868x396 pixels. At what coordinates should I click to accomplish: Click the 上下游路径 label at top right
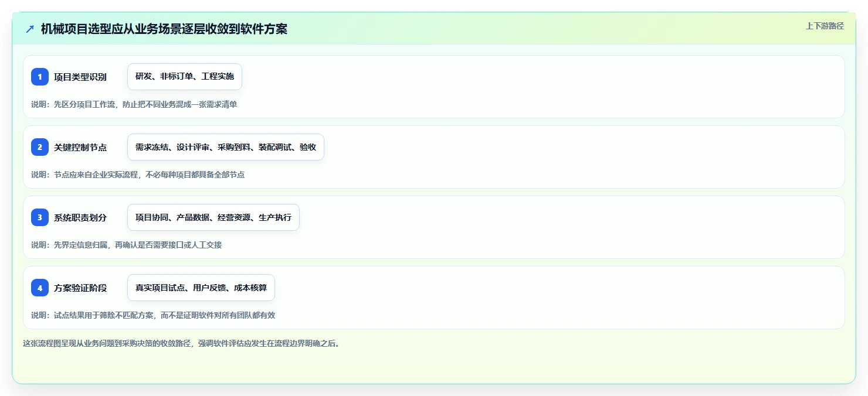[825, 26]
